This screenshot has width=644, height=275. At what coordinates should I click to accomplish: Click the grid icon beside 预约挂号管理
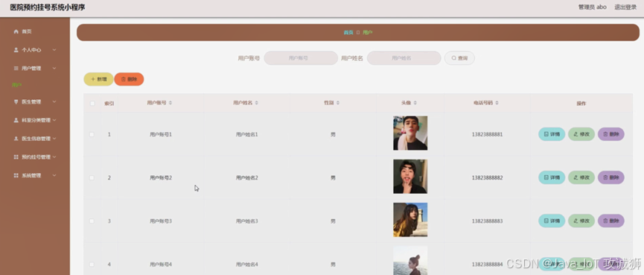tap(16, 157)
